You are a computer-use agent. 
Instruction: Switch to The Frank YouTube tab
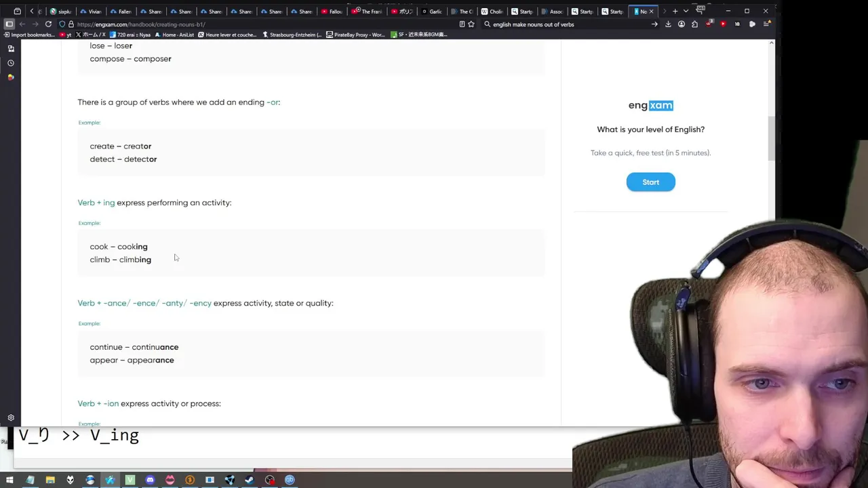367,11
